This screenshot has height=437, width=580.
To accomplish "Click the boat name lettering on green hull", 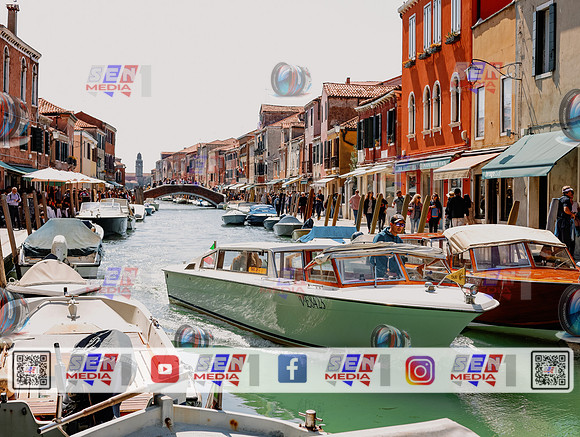I will tap(312, 302).
